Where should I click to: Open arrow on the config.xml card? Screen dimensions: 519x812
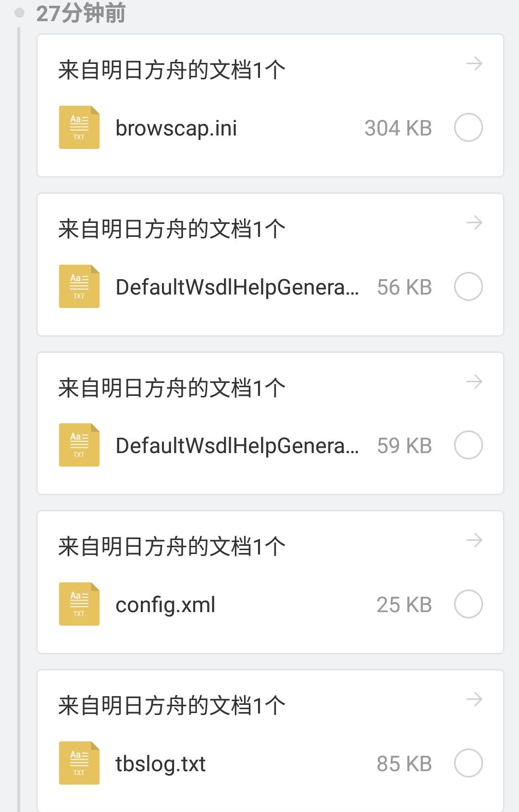[x=474, y=540]
